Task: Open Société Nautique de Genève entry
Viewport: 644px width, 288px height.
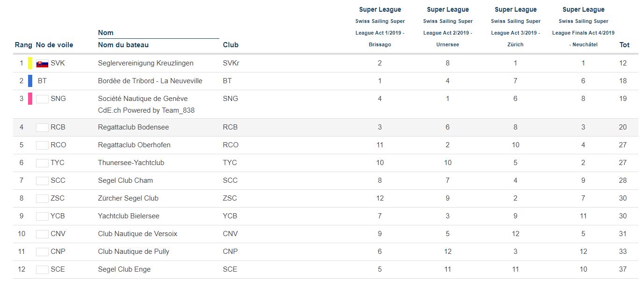Action: click(x=143, y=99)
